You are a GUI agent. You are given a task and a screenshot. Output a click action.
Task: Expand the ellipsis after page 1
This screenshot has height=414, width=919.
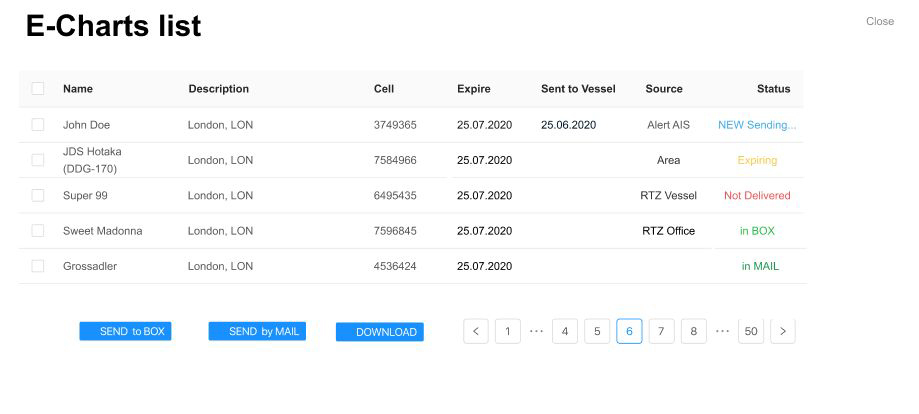point(536,331)
